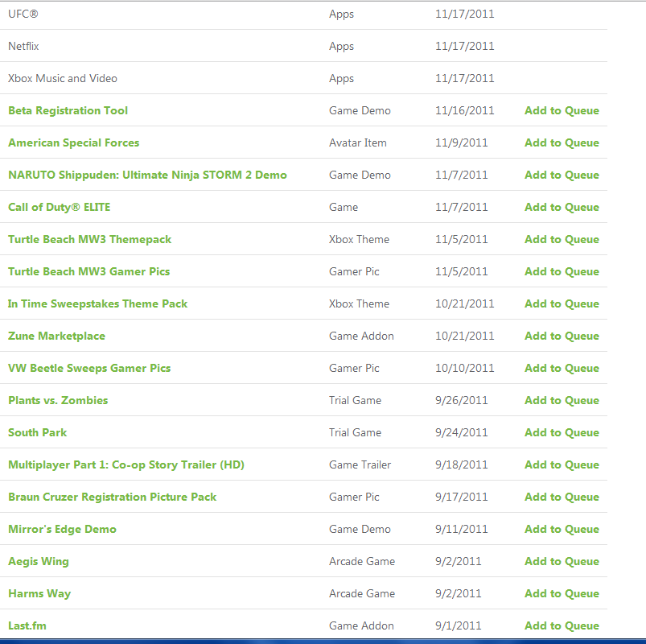Viewport: 646px width, 644px height.
Task: Click Trial Game type in Plants vs. Zombies row
Action: point(355,400)
